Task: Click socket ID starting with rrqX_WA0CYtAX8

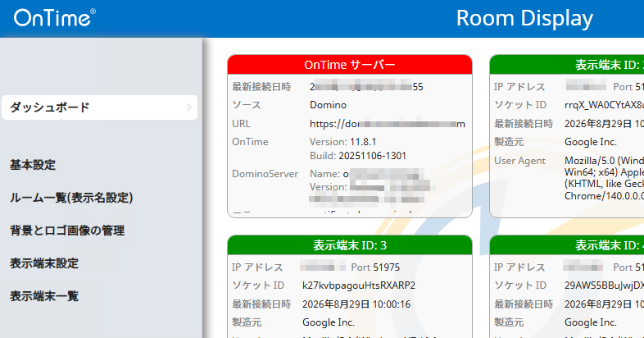Action: point(604,105)
